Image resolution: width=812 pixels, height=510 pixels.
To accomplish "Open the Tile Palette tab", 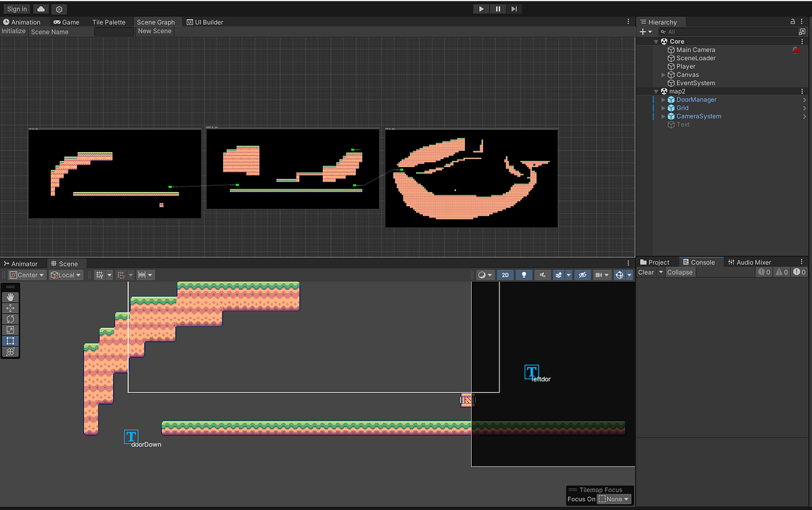I will (109, 22).
